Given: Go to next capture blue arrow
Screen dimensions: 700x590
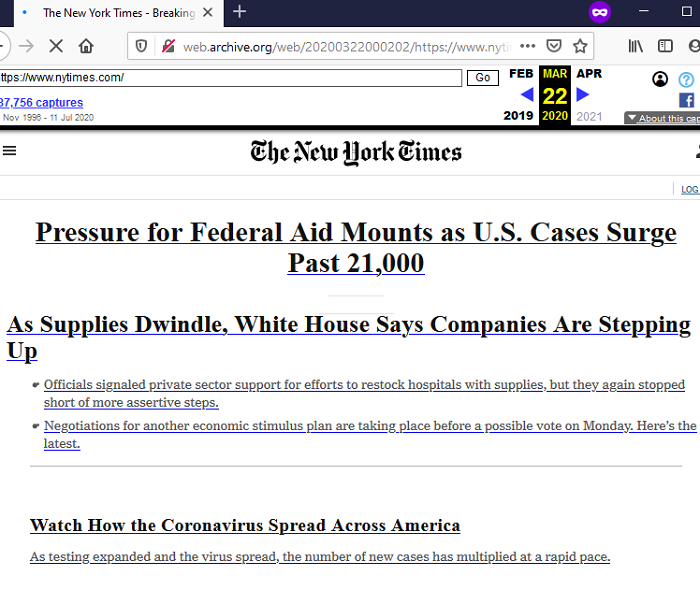Looking at the screenshot, I should point(583,94).
